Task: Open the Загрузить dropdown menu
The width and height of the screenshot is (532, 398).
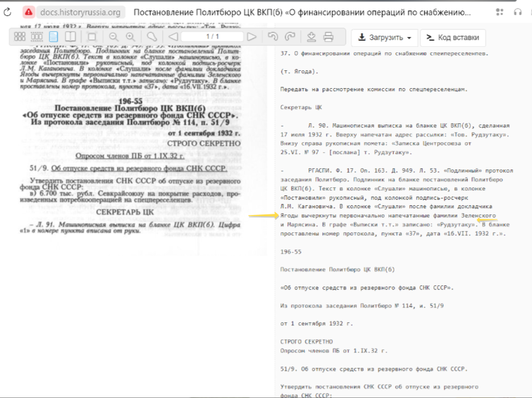Action: [x=385, y=38]
